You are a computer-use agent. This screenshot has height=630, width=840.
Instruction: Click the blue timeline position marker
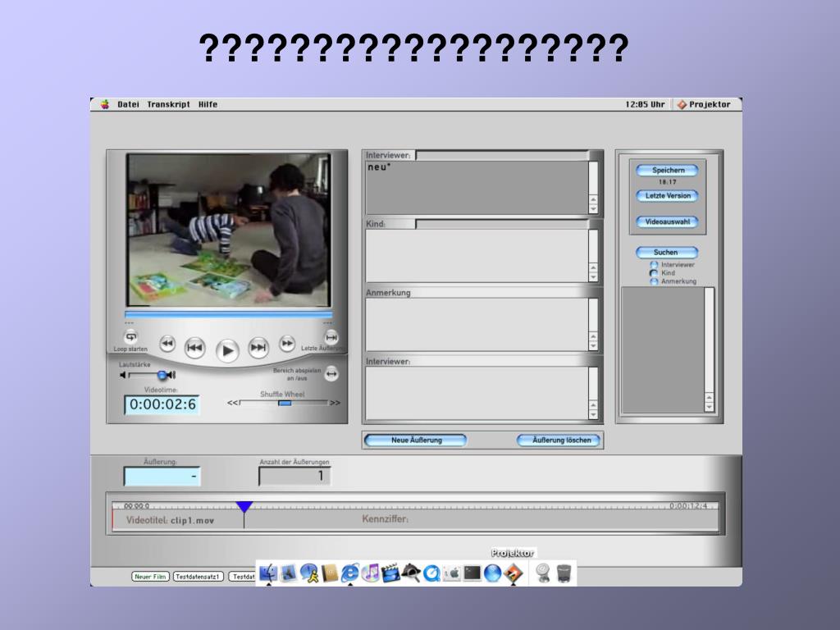[x=244, y=507]
